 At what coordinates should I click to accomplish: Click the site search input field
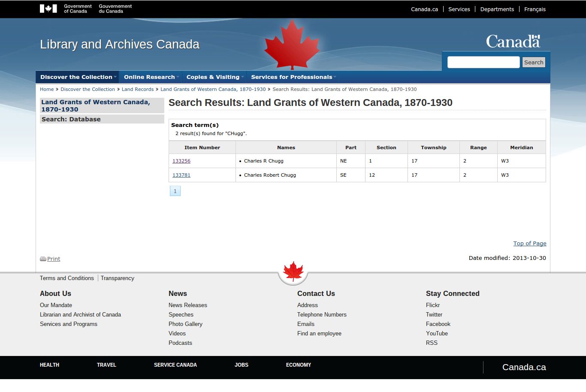pos(483,62)
